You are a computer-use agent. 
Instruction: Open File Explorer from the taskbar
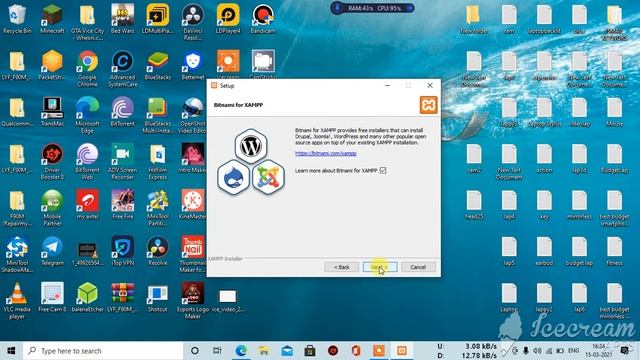click(264, 351)
